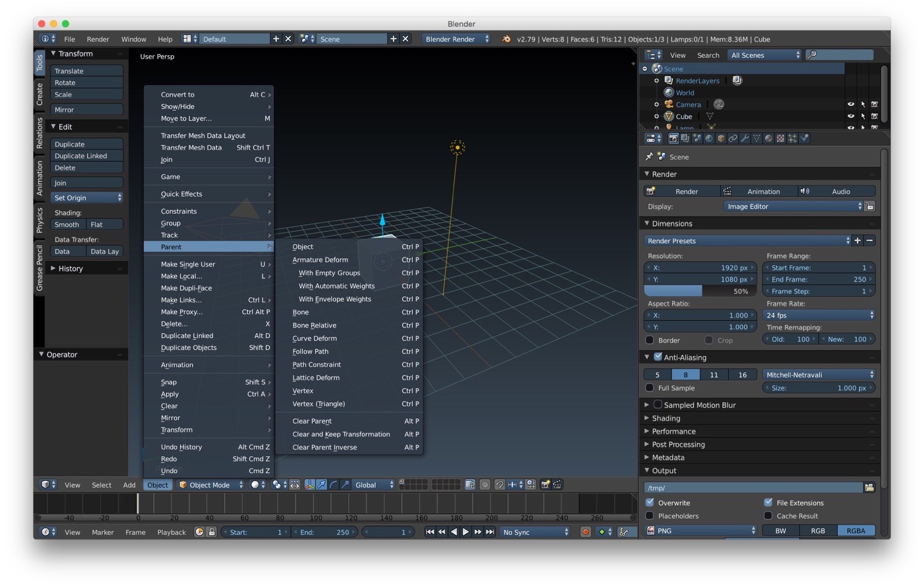Screen dimensions: 924x585
Task: Open the Global orientation dropdown
Action: tap(373, 485)
